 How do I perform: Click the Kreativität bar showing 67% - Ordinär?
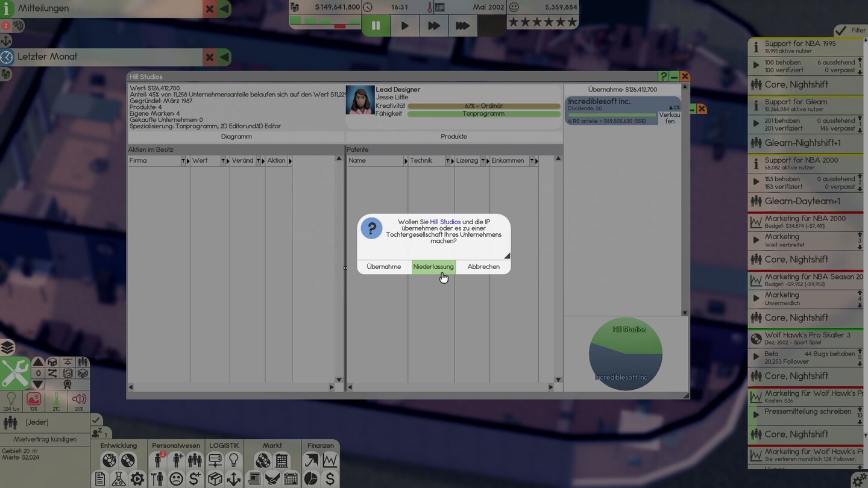coord(484,106)
